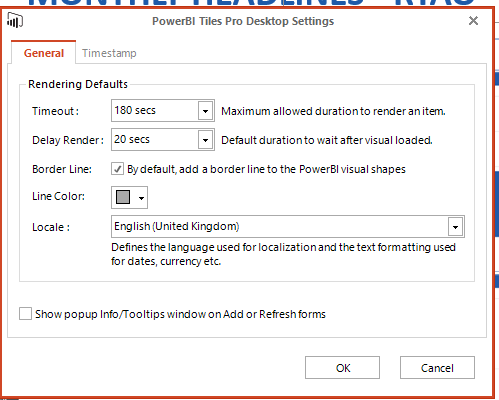Click the dialog title bar text
The width and height of the screenshot is (499, 400).
click(243, 21)
